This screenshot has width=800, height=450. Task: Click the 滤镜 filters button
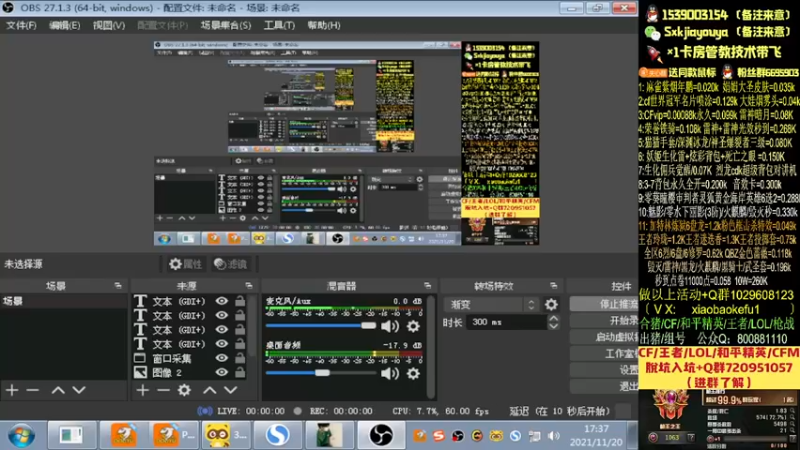(231, 264)
